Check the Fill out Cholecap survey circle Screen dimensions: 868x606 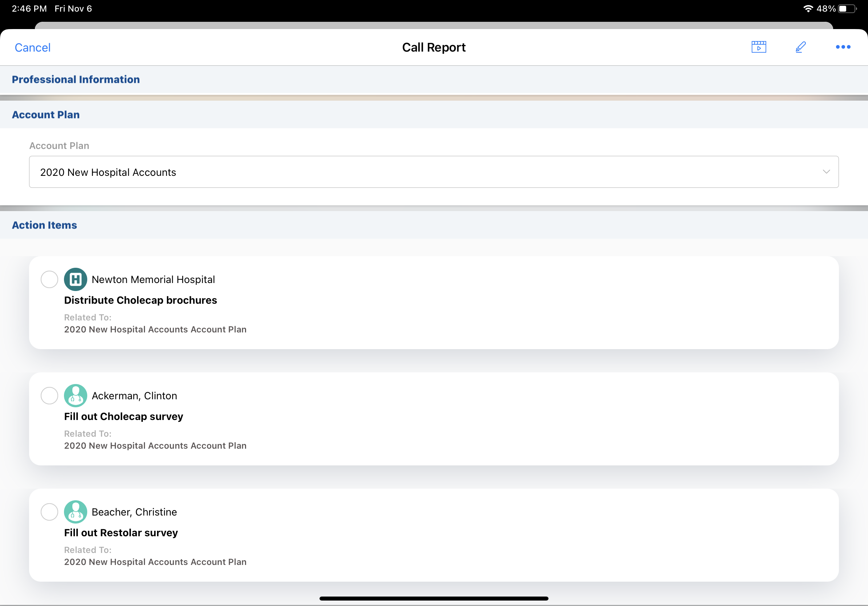[49, 395]
